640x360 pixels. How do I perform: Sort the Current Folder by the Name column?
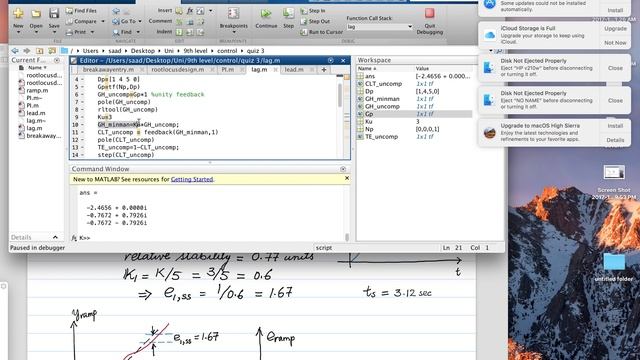click(x=36, y=68)
